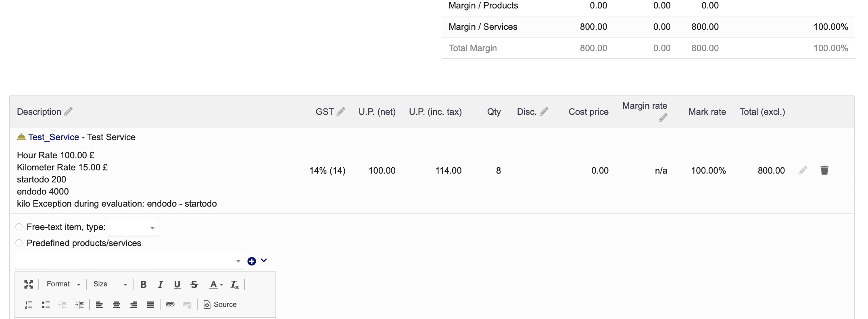Image resolution: width=868 pixels, height=319 pixels.
Task: Click the blue plus add-product icon
Action: coord(252,261)
